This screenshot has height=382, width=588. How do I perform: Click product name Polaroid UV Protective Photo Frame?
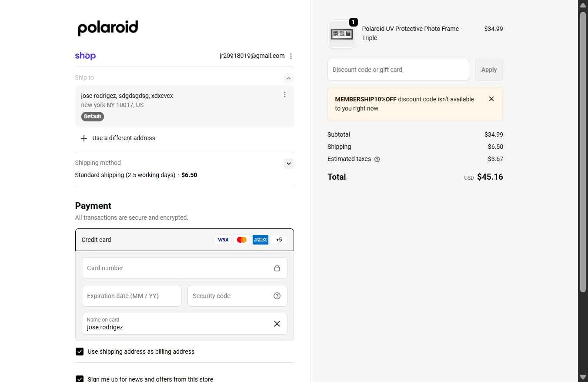[x=412, y=33]
